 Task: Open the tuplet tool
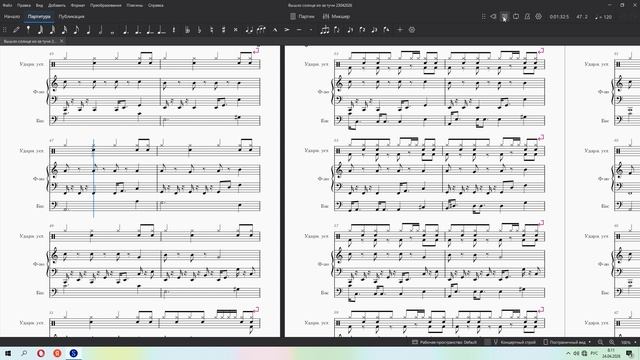(325, 29)
